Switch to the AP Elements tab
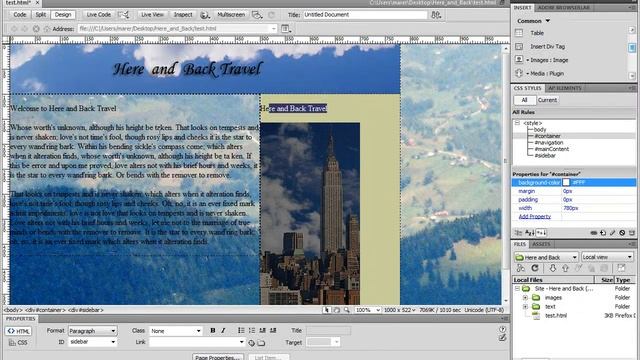Screen dimensions: 640x360 pyautogui.click(x=564, y=88)
